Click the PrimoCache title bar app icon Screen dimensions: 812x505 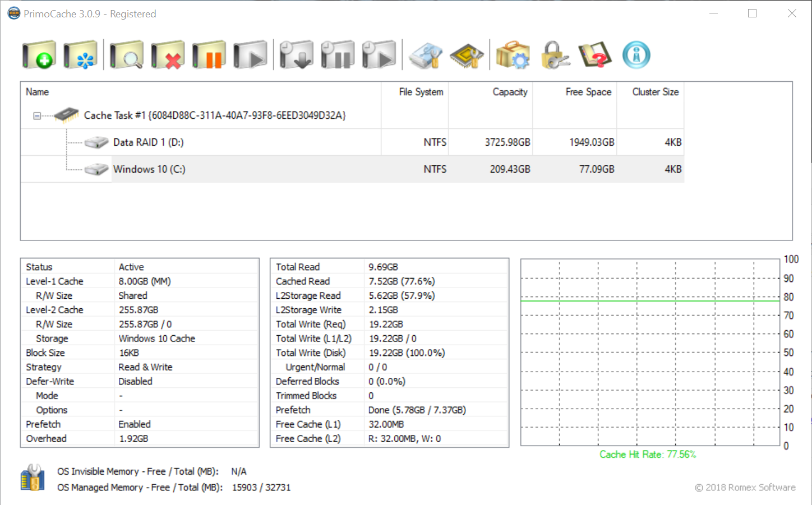click(x=14, y=13)
